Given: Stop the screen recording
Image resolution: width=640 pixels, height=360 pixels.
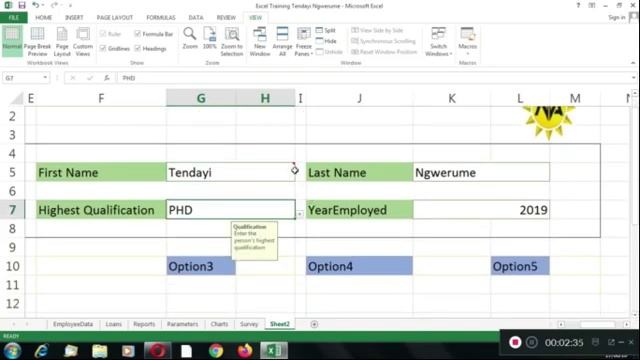Looking at the screenshot, I should 515,342.
